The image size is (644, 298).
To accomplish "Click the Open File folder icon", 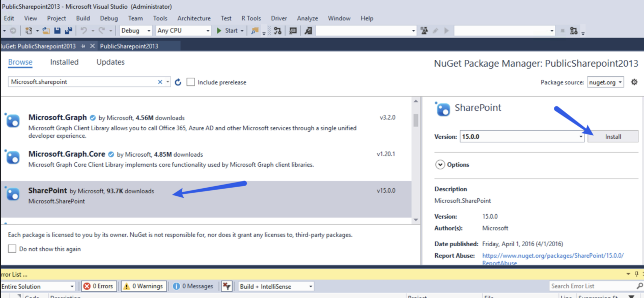I will 46,31.
